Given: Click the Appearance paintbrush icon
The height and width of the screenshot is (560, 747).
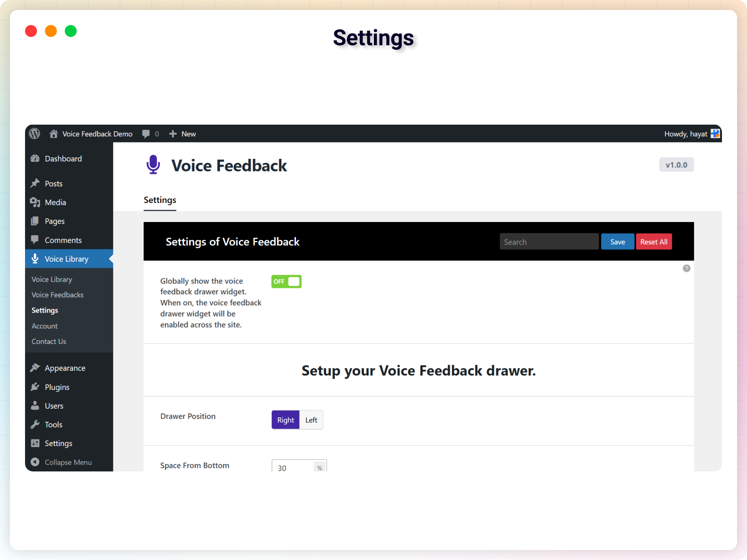Looking at the screenshot, I should (x=35, y=368).
